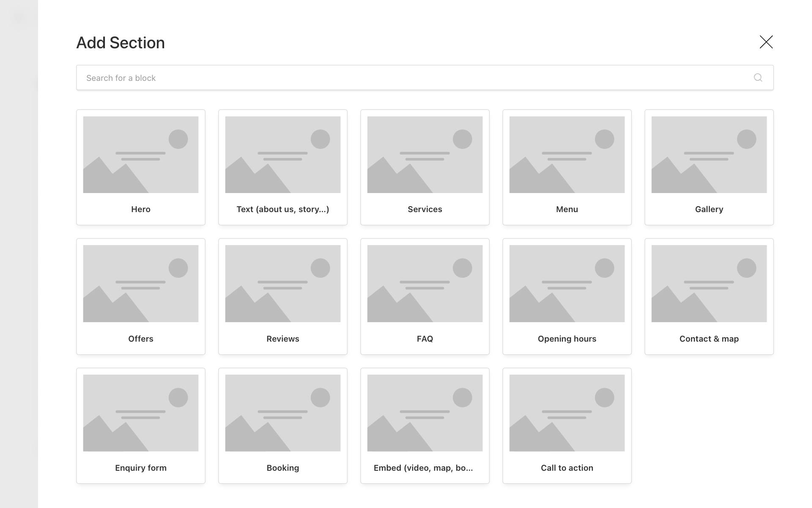Pick the Menu section block

tap(567, 167)
